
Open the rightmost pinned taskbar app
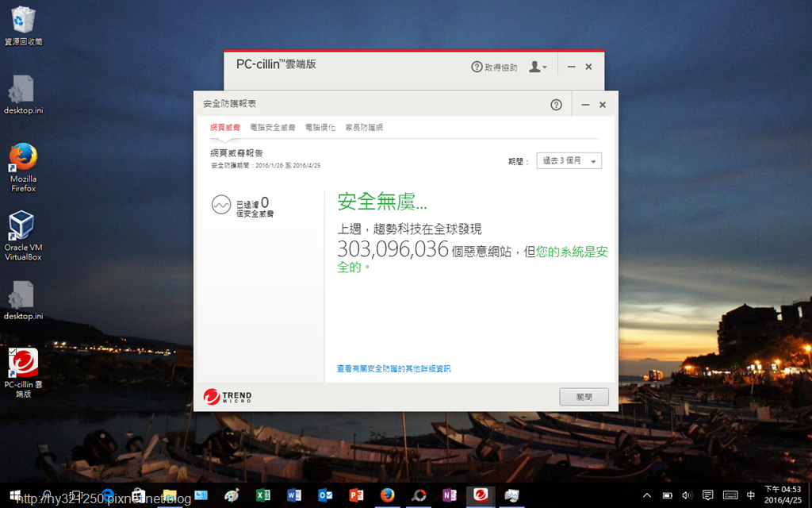(x=511, y=495)
